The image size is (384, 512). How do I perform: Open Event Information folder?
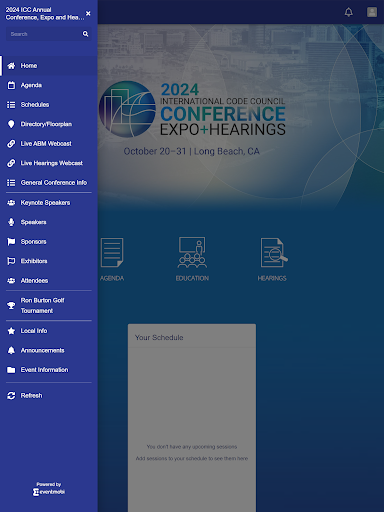(x=49, y=370)
